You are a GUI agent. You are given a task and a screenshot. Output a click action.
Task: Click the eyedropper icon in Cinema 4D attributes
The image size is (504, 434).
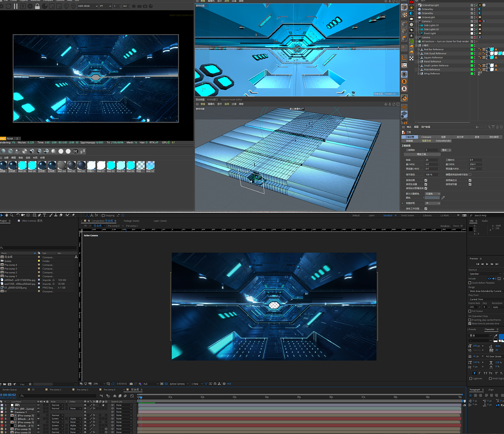[443, 197]
